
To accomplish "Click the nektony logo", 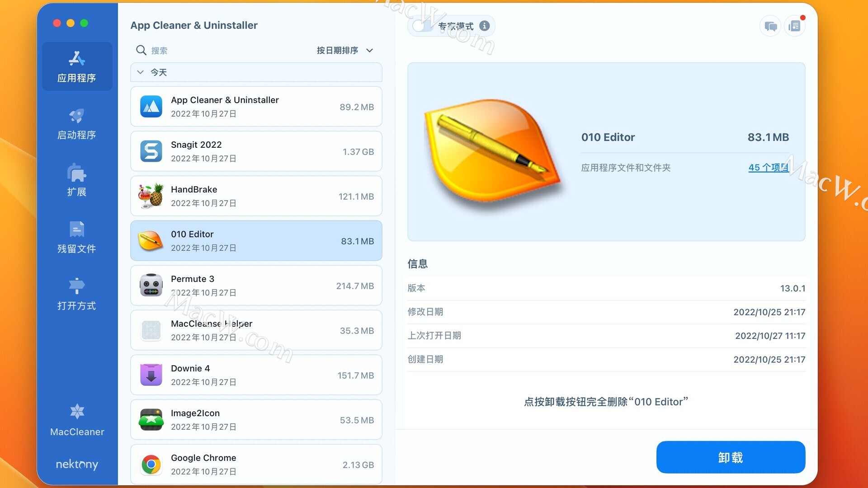I will pyautogui.click(x=77, y=464).
